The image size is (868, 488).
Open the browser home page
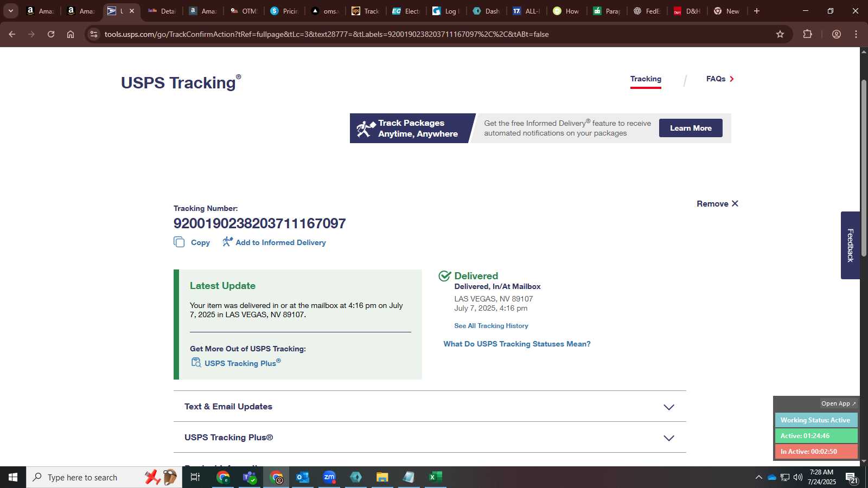point(71,34)
